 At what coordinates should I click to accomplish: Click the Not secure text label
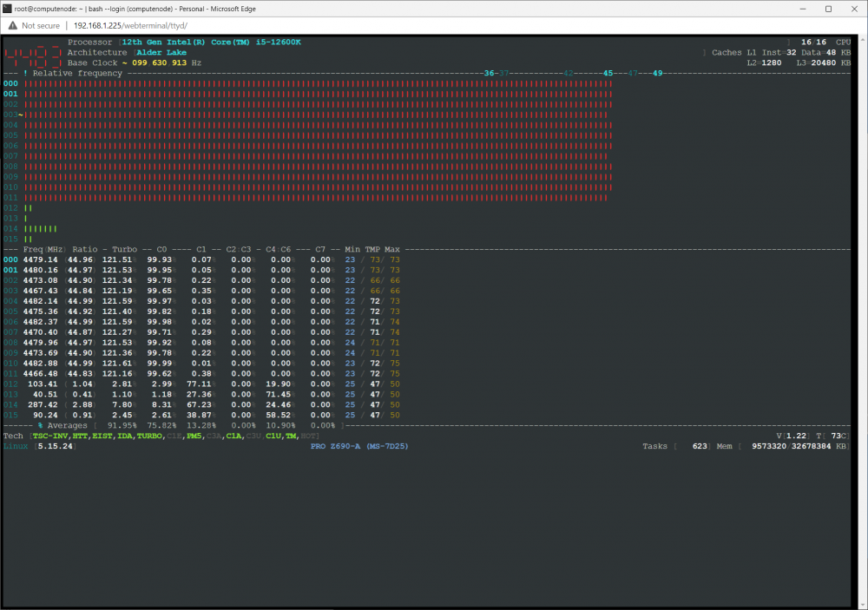pos(41,25)
